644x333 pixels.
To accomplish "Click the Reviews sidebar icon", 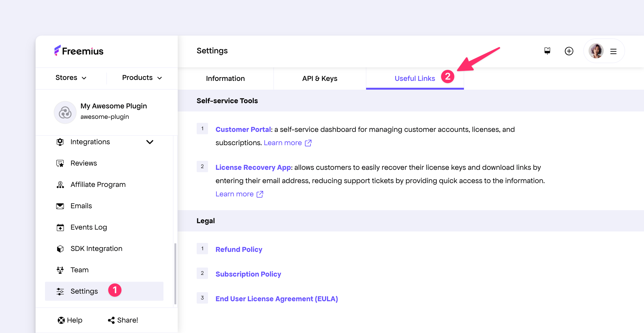I will click(60, 163).
